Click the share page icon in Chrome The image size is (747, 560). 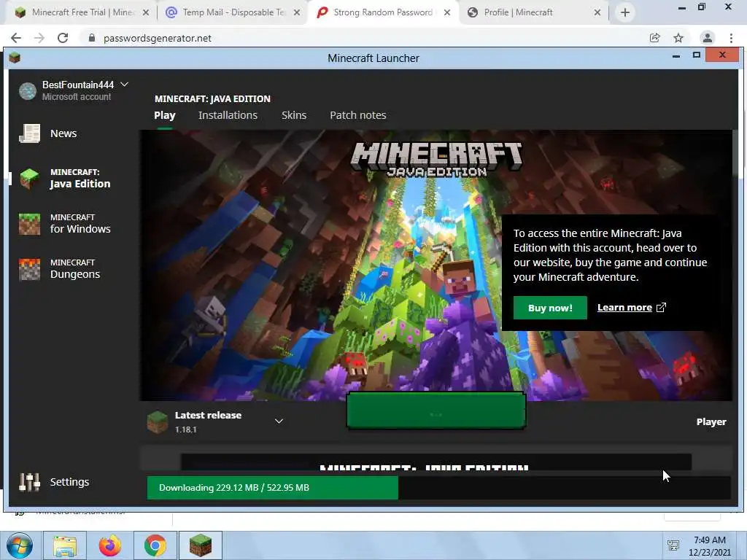tap(654, 38)
